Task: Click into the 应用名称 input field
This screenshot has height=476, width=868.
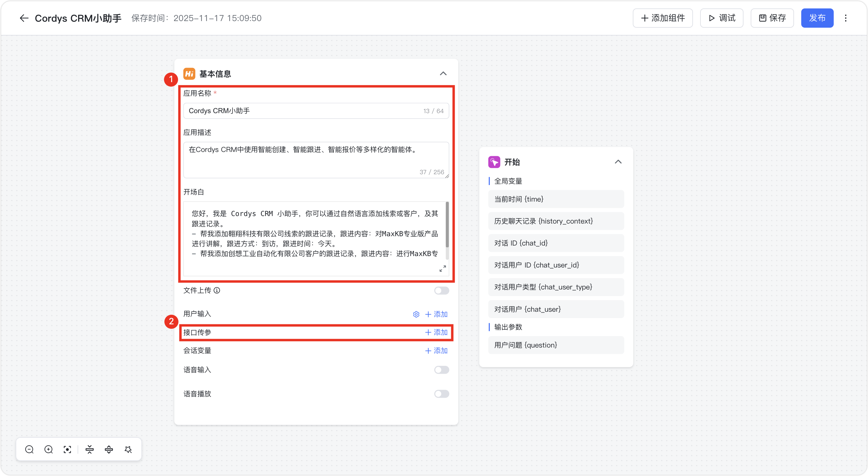Action: pyautogui.click(x=303, y=111)
